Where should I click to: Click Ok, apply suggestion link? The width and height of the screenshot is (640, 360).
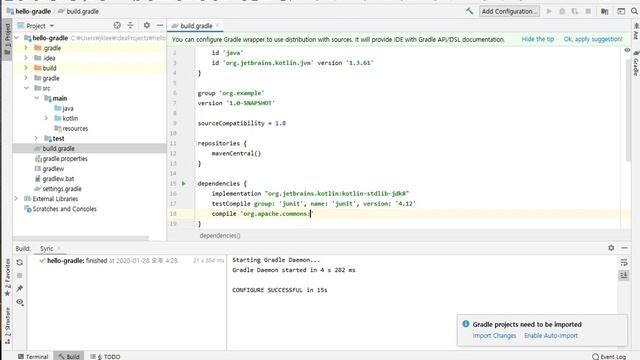click(593, 39)
